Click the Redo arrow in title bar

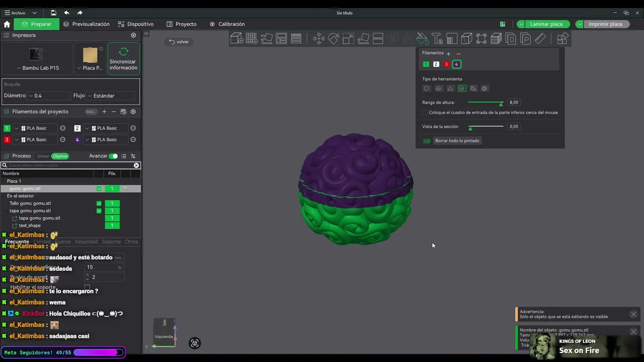[x=79, y=13]
